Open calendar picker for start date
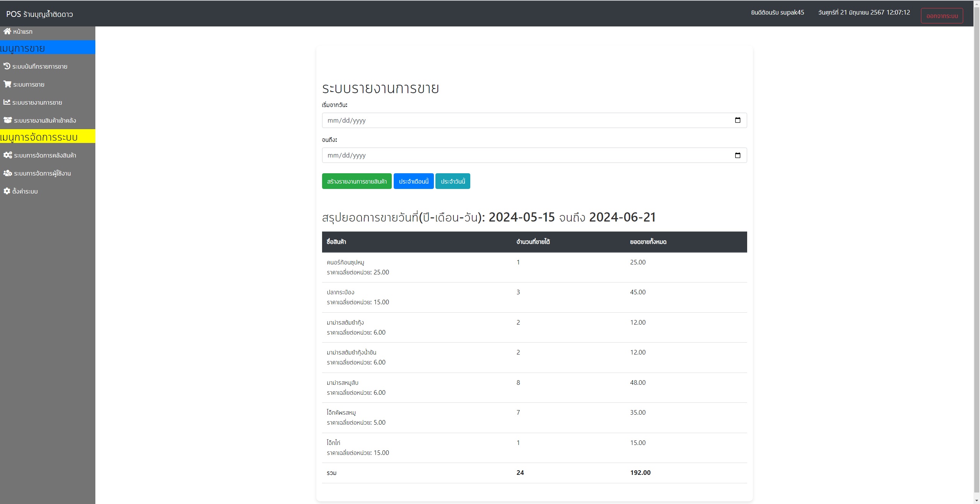The width and height of the screenshot is (980, 504). click(738, 120)
